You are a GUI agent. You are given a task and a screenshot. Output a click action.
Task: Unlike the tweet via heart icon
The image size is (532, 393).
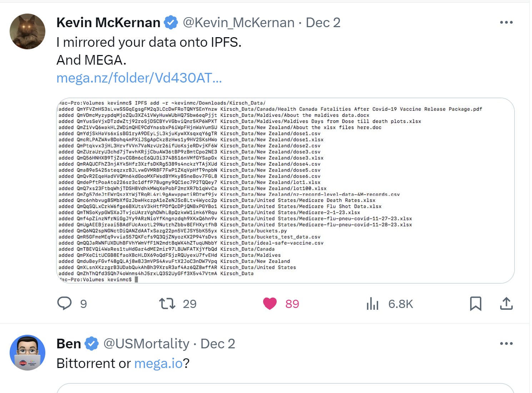[x=270, y=303]
